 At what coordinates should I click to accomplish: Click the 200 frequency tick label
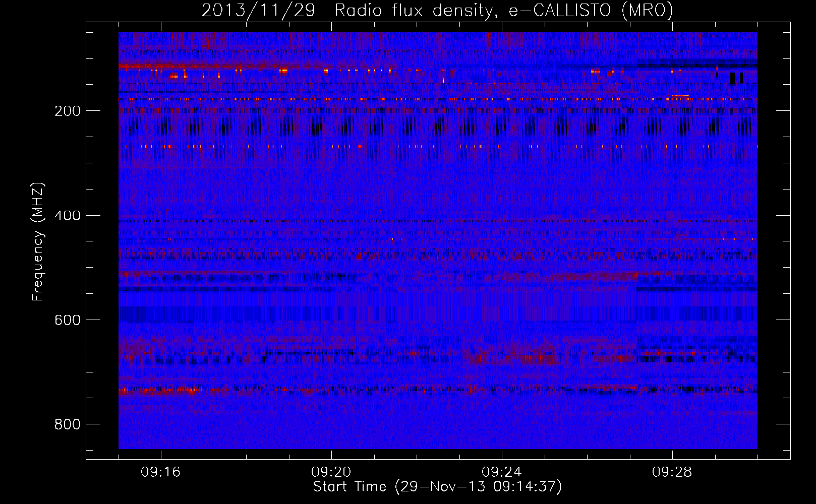click(x=68, y=111)
